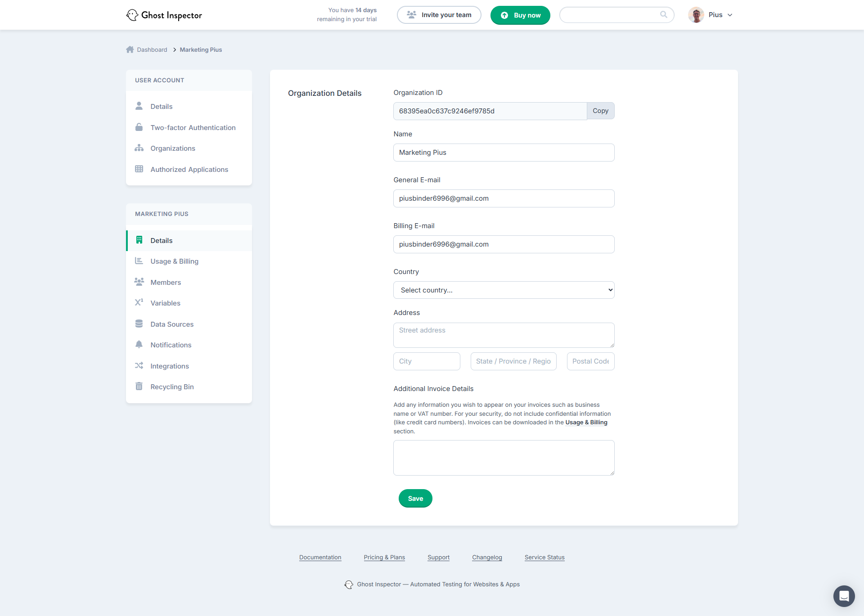Click the Recycling Bin trash icon
Viewport: 864px width, 616px height.
click(139, 387)
